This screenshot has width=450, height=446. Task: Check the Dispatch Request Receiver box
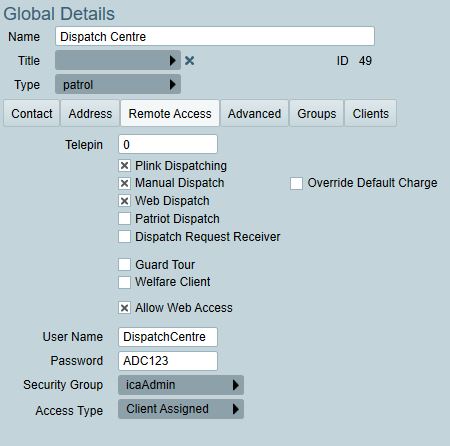tap(124, 237)
